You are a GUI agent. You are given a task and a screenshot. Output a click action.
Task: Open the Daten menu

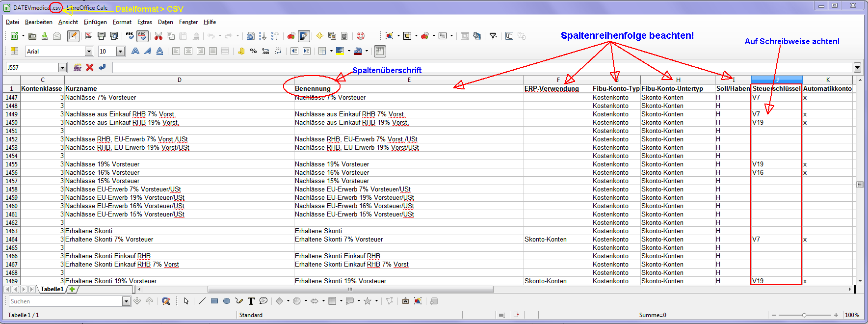165,22
